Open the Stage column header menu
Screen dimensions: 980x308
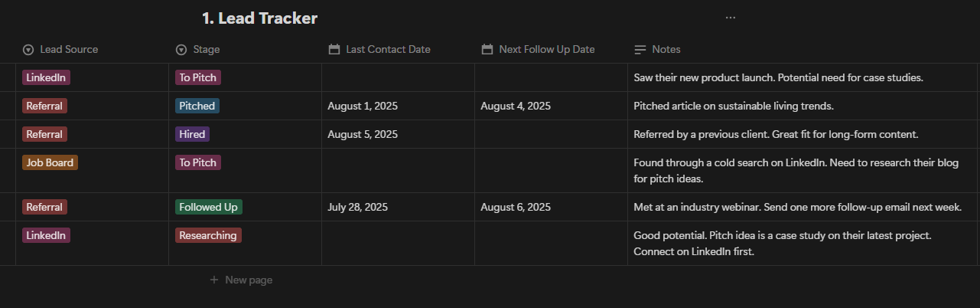coord(245,49)
